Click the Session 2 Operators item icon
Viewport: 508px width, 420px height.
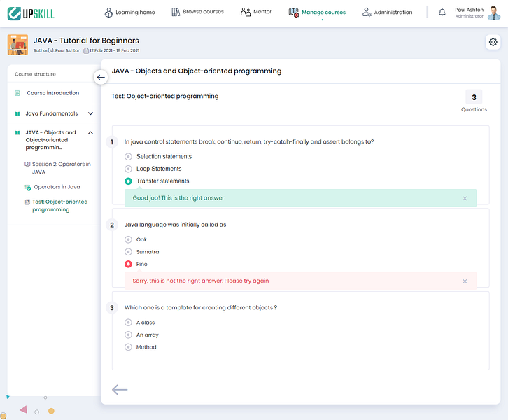[x=27, y=164]
